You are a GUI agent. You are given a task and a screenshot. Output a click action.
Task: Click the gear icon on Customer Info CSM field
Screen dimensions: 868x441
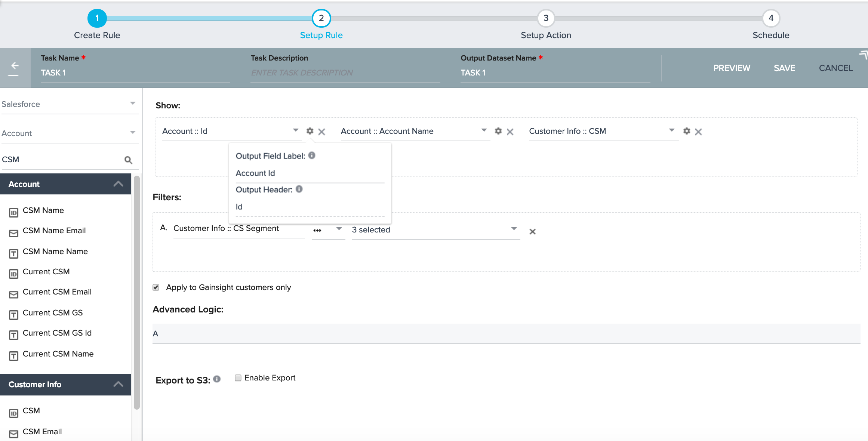(x=686, y=131)
